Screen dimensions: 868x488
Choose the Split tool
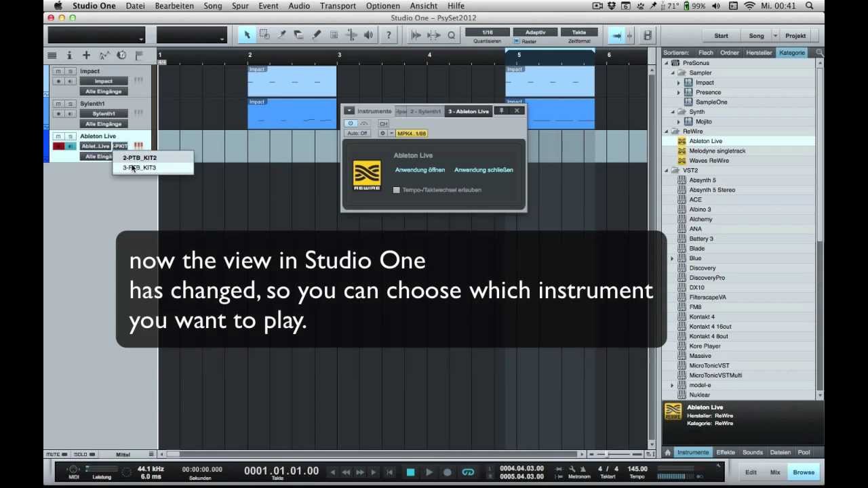tap(281, 35)
